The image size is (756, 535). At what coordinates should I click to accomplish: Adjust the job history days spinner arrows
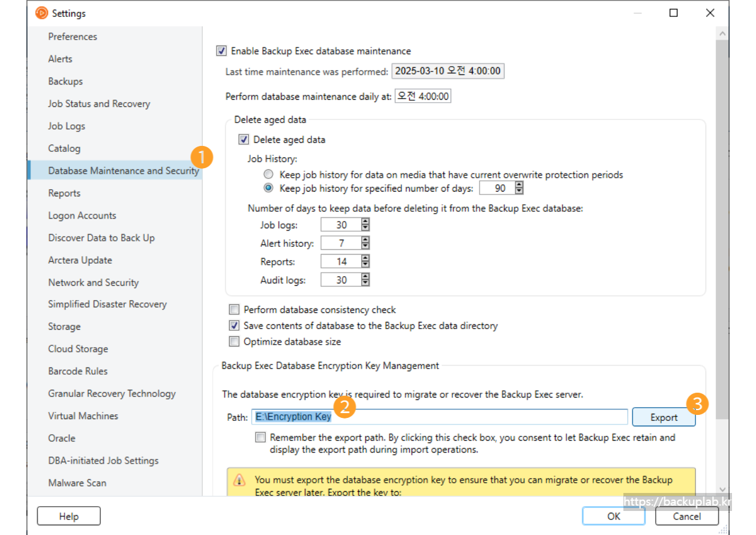520,189
